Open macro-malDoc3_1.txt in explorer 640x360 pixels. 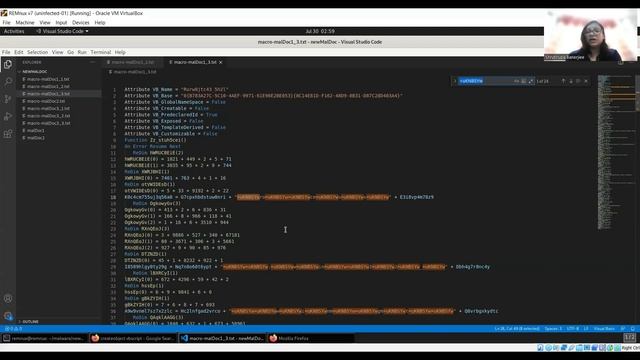coord(59,109)
